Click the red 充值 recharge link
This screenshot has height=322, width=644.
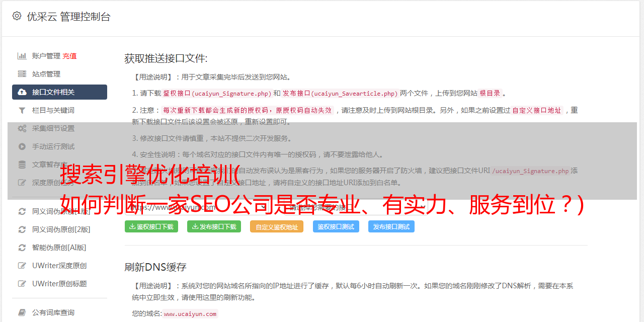click(x=69, y=56)
